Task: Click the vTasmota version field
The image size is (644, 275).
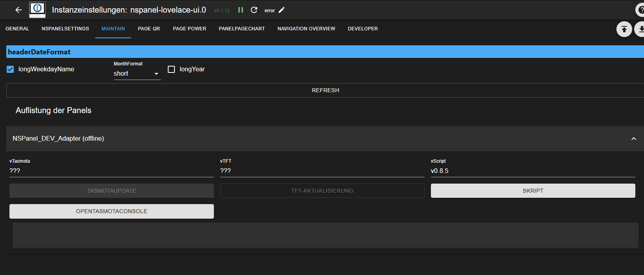Action: click(x=111, y=171)
